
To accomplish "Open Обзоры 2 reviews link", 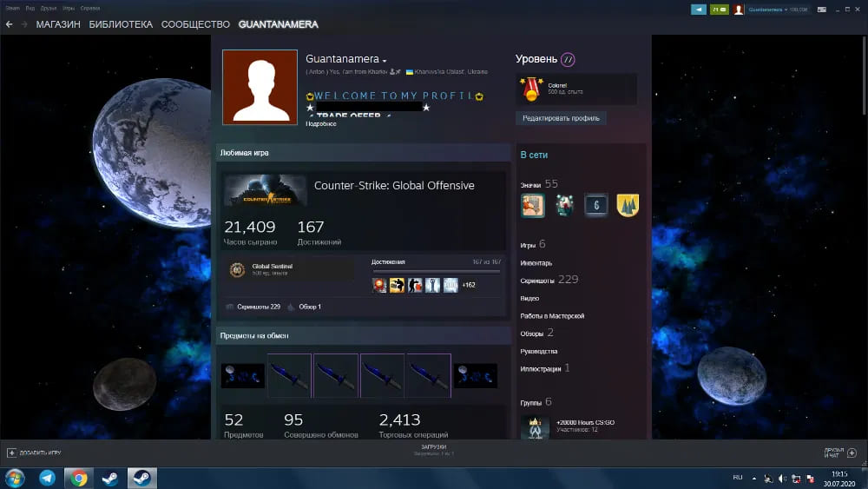I will pyautogui.click(x=536, y=333).
